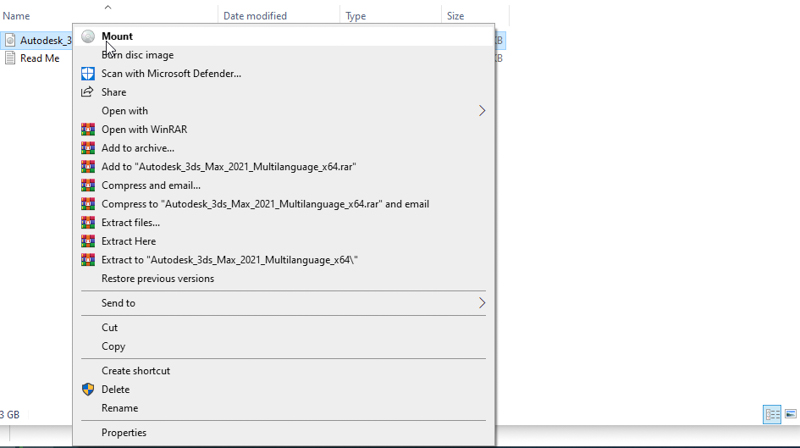Click the disc icon beside Mount
This screenshot has height=448, width=800.
pyautogui.click(x=88, y=37)
